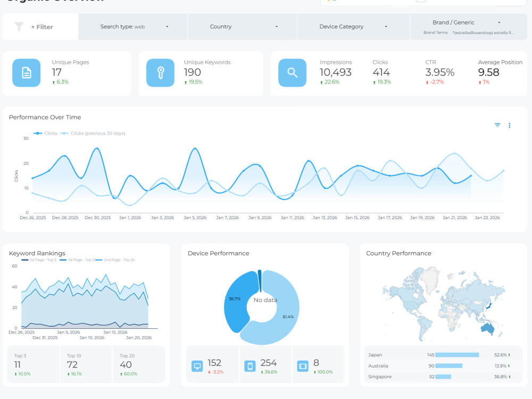Viewport: 532px width, 399px height.
Task: Click the -2.7% CTR change indicator
Action: click(435, 82)
